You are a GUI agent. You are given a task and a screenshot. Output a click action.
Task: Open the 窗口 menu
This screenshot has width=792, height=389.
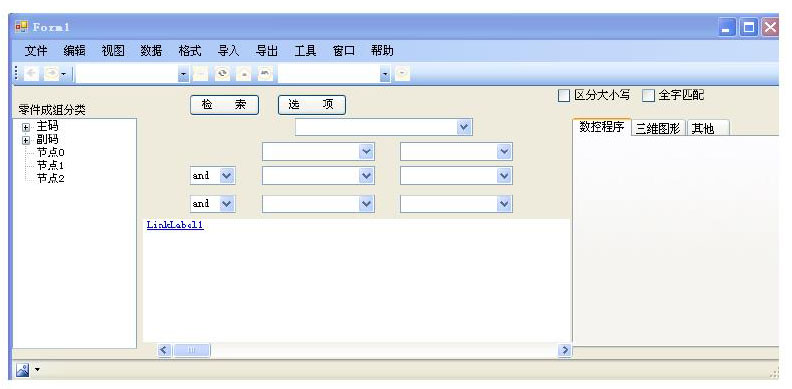[x=343, y=51]
